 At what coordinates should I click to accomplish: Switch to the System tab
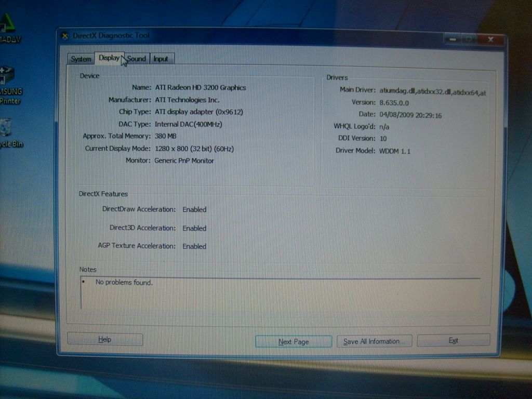(x=81, y=59)
